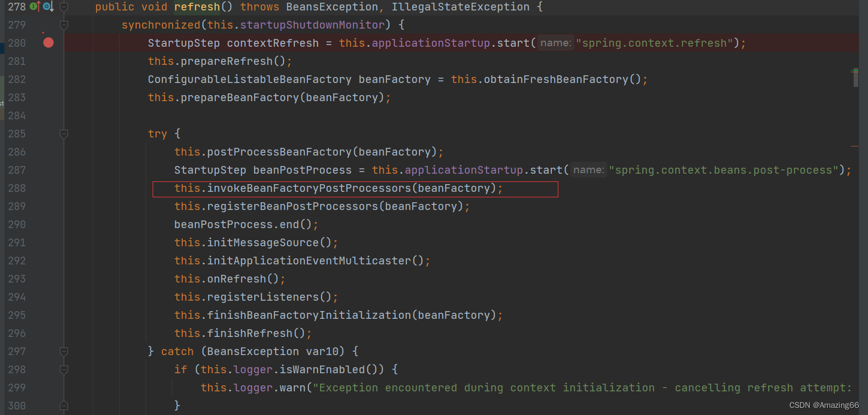
Task: Click the contextRefresh variable on line 280
Action: (273, 43)
